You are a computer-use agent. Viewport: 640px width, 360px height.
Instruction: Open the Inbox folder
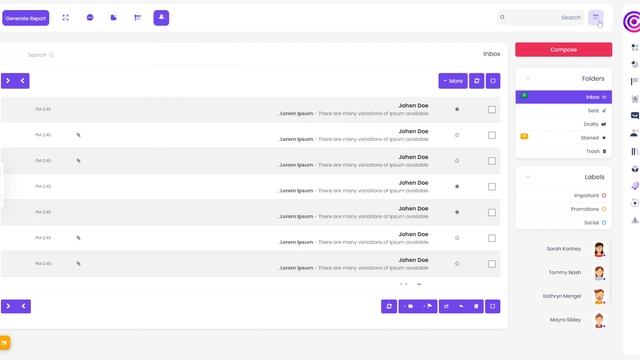[564, 97]
